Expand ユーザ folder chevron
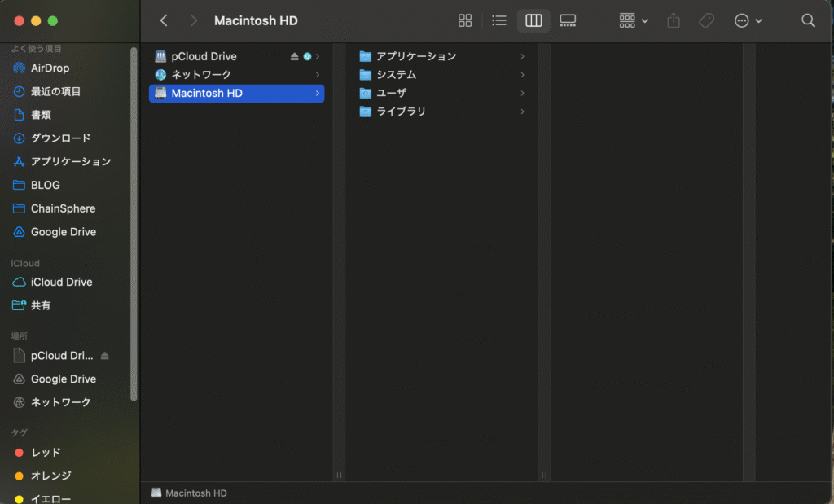 point(522,93)
